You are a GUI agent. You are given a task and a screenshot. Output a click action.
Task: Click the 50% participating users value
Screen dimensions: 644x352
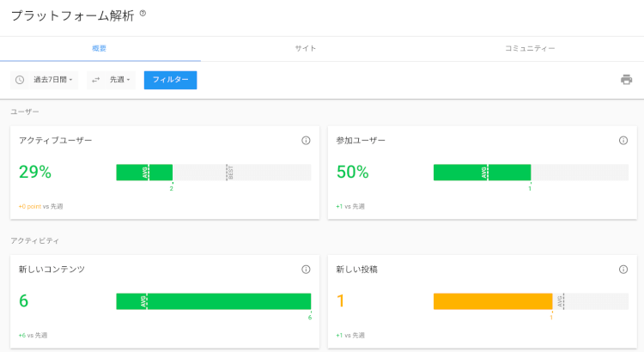(352, 173)
